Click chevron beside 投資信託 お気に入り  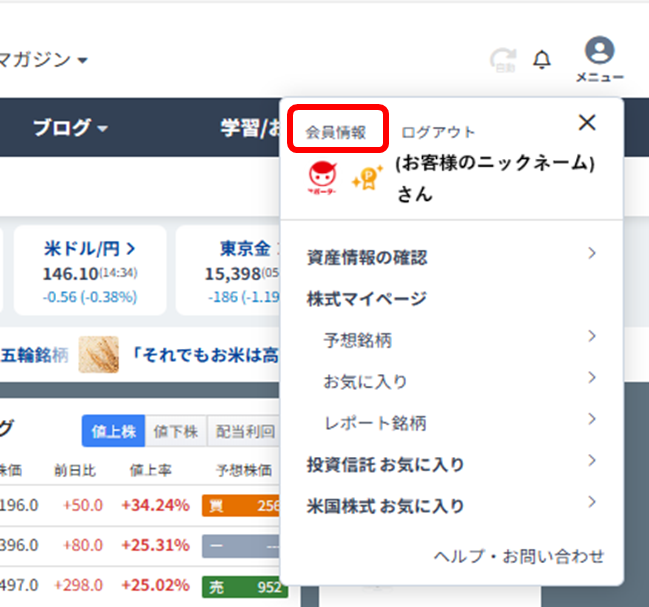point(592,460)
